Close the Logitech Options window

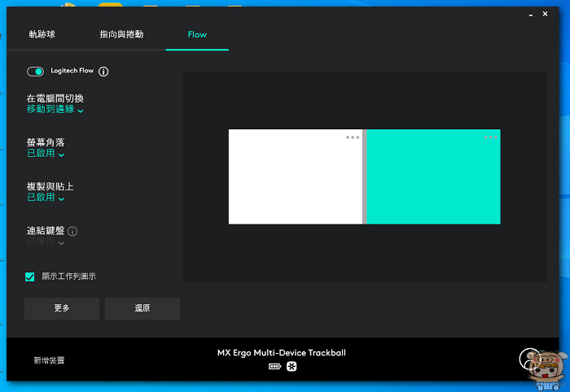(542, 15)
